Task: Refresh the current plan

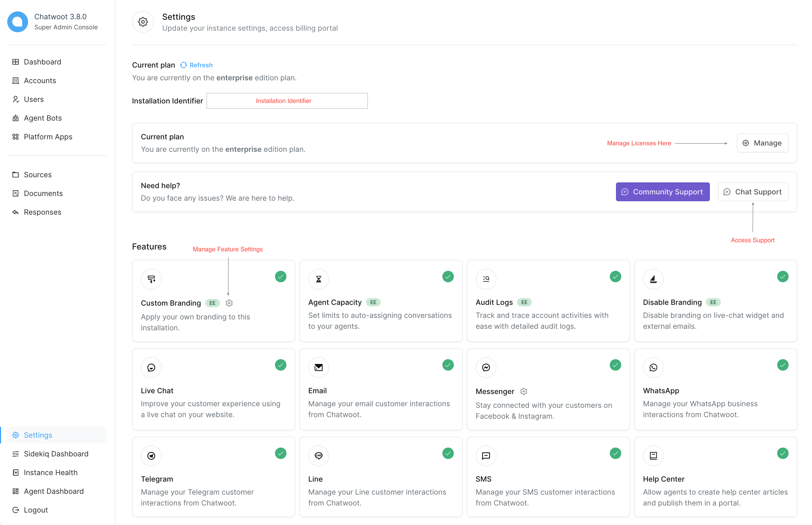Action: pyautogui.click(x=197, y=65)
